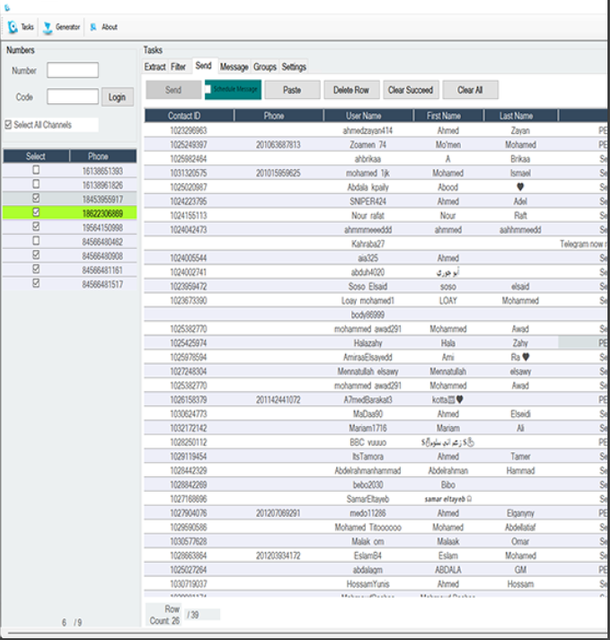The width and height of the screenshot is (610, 640).
Task: Select row with user ahbrikaa
Action: tap(376, 159)
